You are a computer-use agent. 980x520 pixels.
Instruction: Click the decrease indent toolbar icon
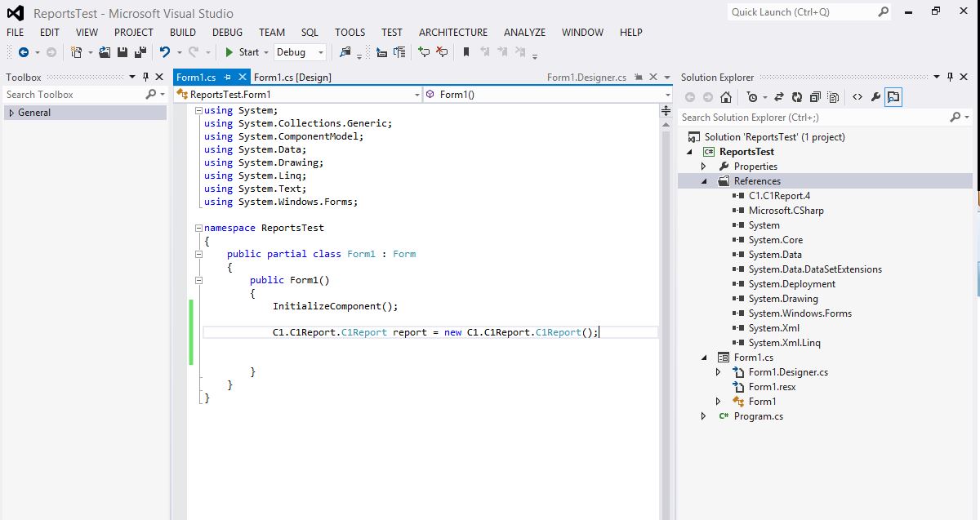381,52
